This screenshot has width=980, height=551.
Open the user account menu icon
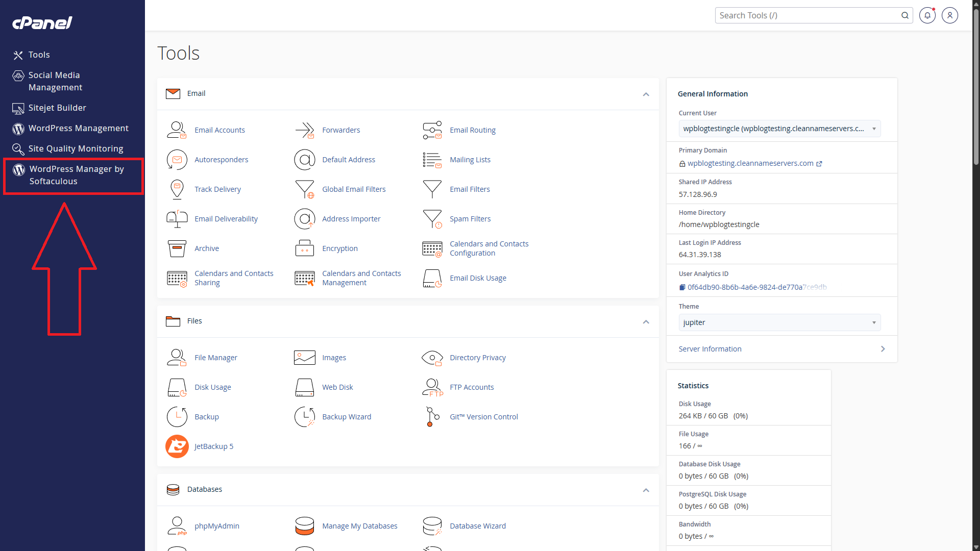[949, 15]
